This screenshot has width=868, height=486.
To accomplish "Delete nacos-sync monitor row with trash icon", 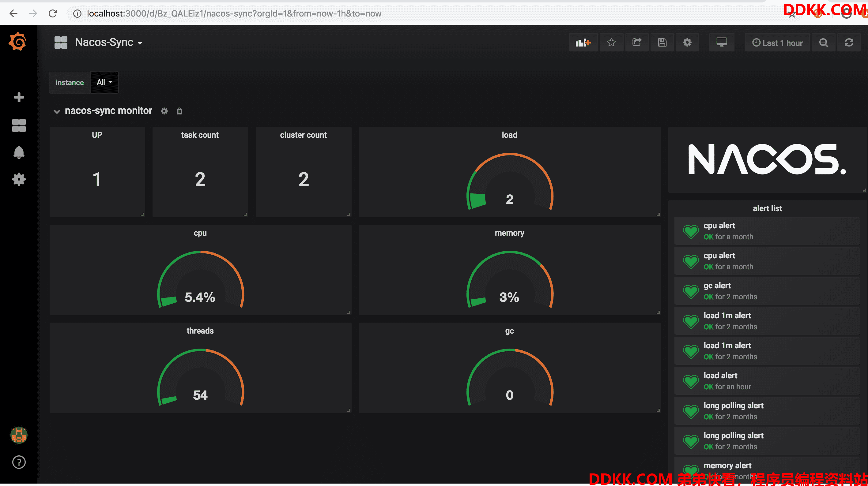I will 179,111.
